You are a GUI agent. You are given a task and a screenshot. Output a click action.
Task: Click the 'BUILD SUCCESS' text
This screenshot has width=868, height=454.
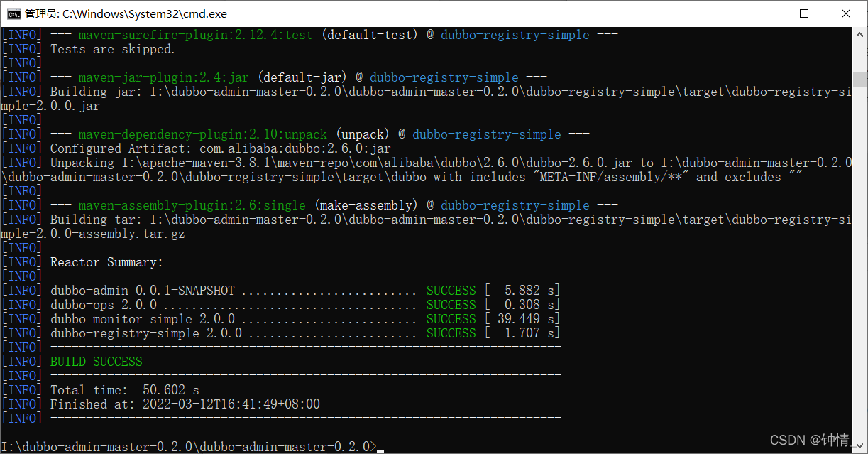(96, 362)
